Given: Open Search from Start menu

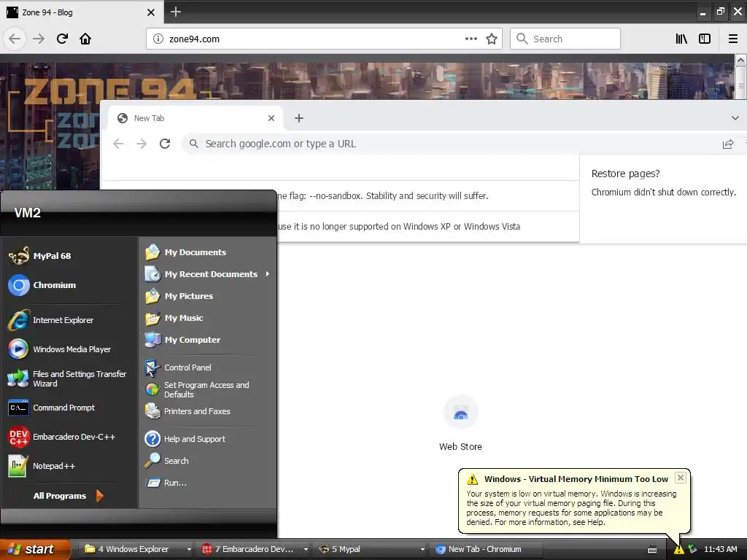Looking at the screenshot, I should 167,461.
